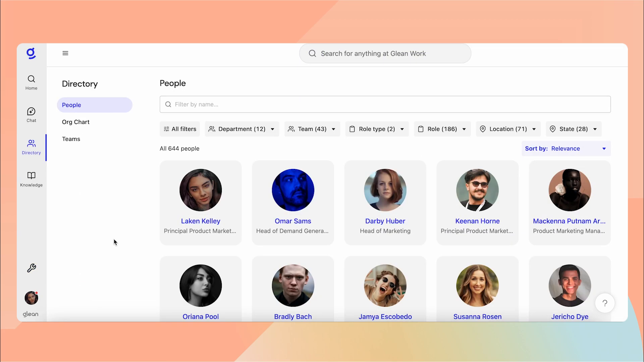Viewport: 644px width, 362px height.
Task: Enable the Role type filter
Action: pos(376,129)
